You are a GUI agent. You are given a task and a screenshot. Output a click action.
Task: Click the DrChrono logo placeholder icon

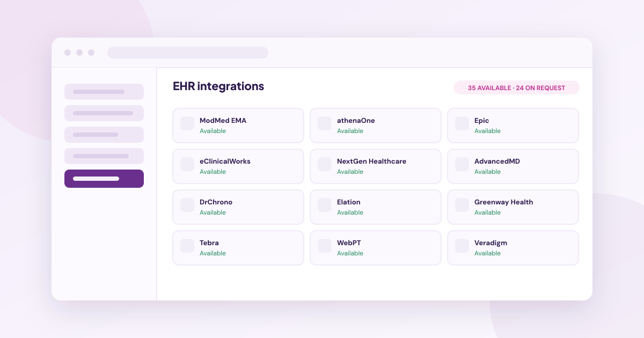pos(187,205)
